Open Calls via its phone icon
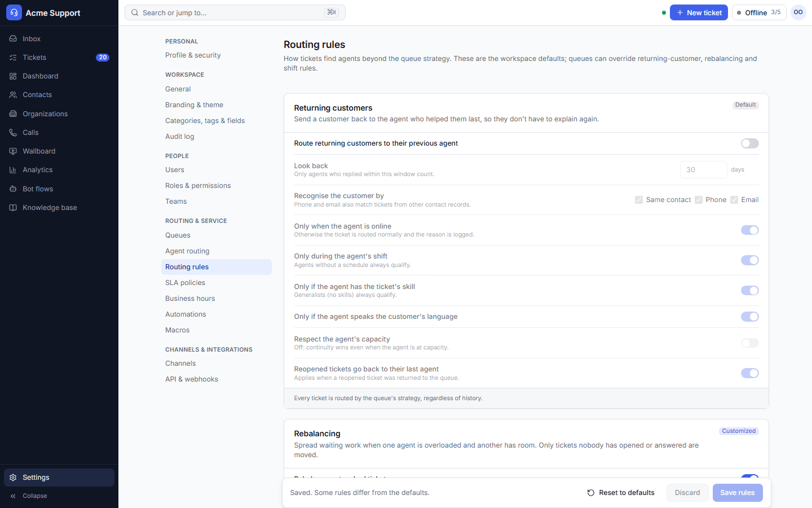The width and height of the screenshot is (812, 508). 13,133
